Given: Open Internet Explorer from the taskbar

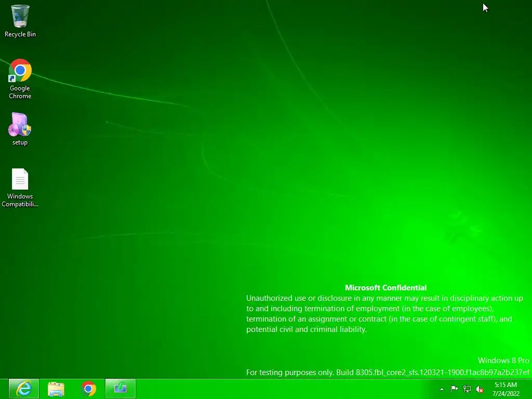Looking at the screenshot, I should coord(24,389).
